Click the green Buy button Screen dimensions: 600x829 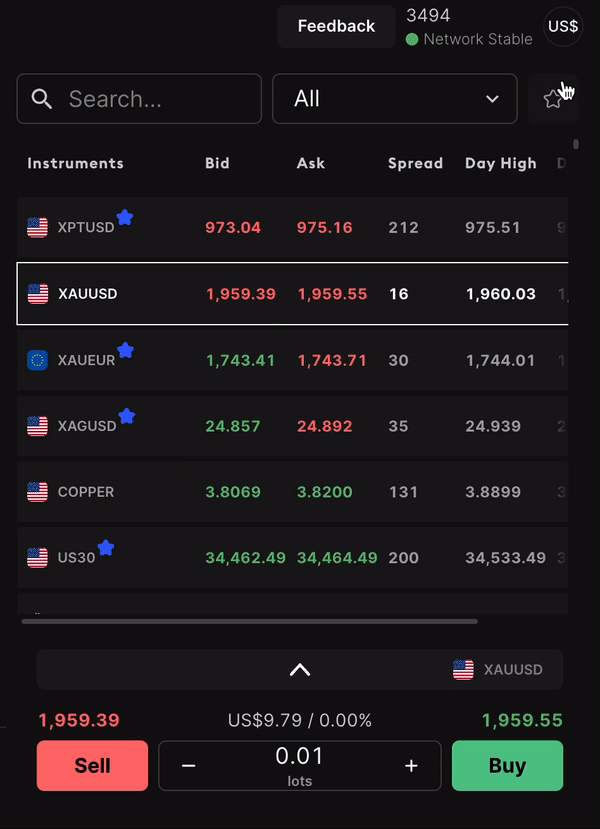507,766
